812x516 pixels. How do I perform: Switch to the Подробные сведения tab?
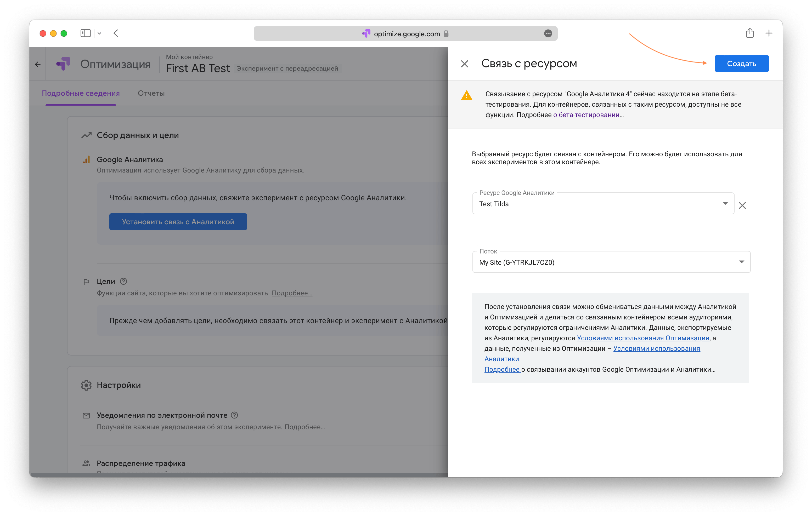[x=81, y=93]
